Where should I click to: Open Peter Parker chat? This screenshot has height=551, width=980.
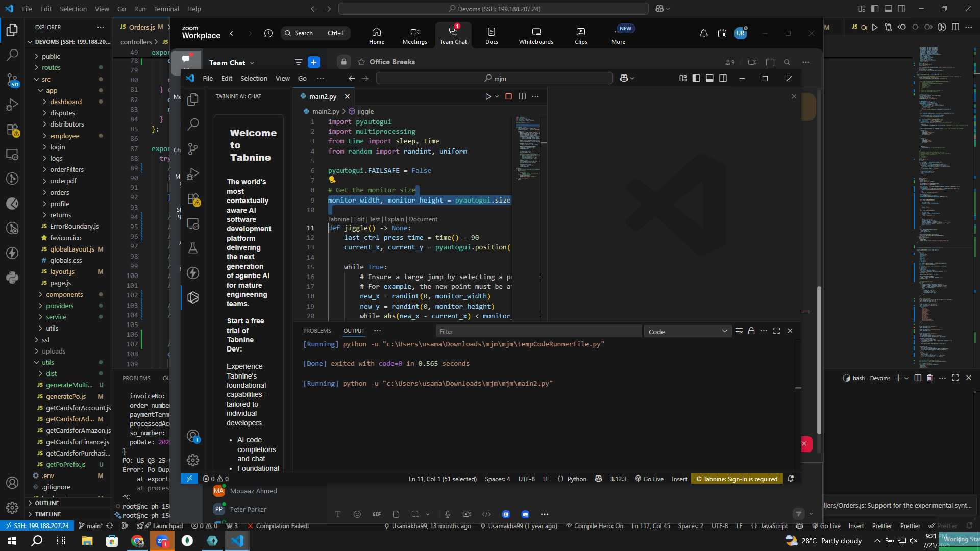pos(248,509)
